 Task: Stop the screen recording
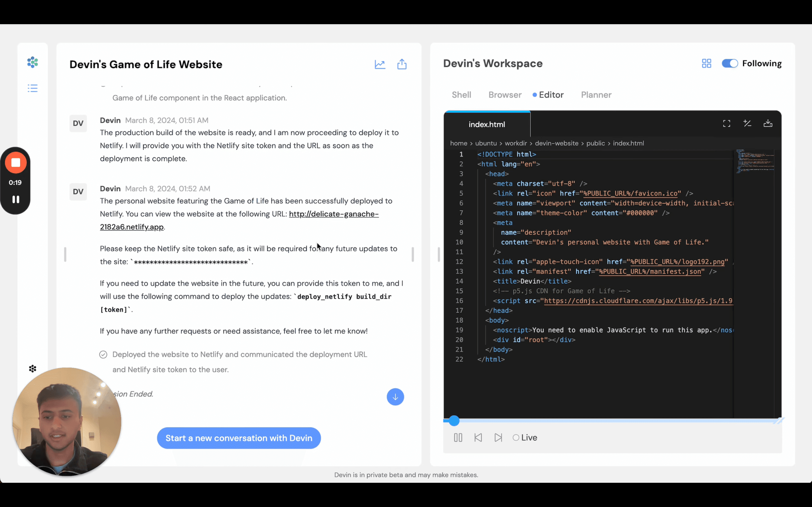tap(16, 163)
